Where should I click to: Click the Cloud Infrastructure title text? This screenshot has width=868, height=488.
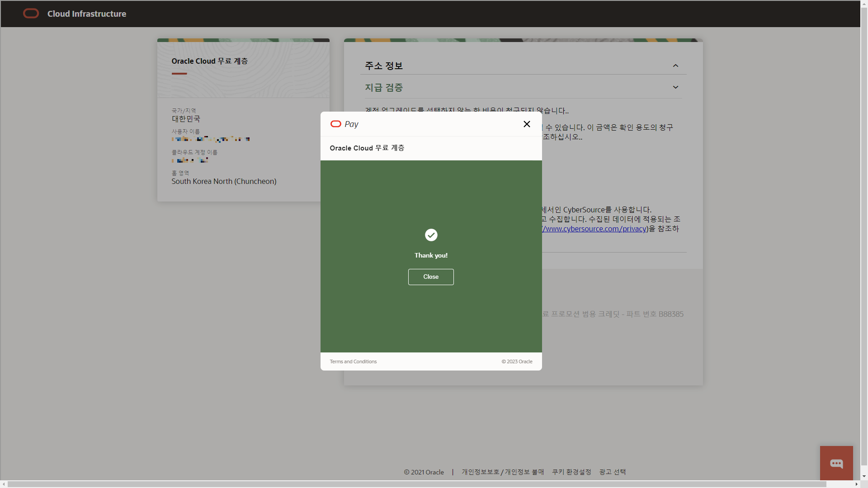click(87, 14)
